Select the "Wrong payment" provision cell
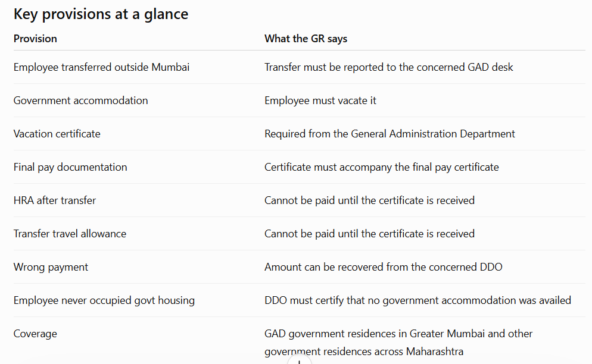The height and width of the screenshot is (364, 592). [x=51, y=267]
